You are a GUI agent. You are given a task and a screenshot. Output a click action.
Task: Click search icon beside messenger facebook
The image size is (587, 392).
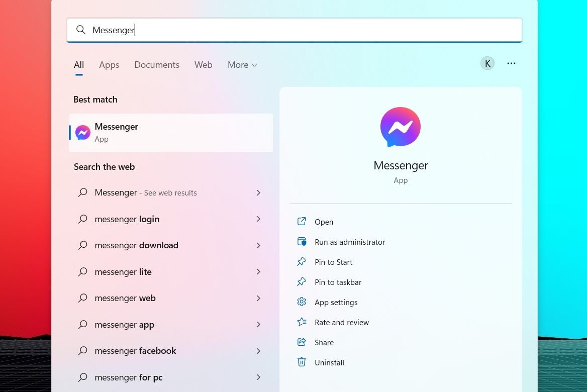pos(83,351)
